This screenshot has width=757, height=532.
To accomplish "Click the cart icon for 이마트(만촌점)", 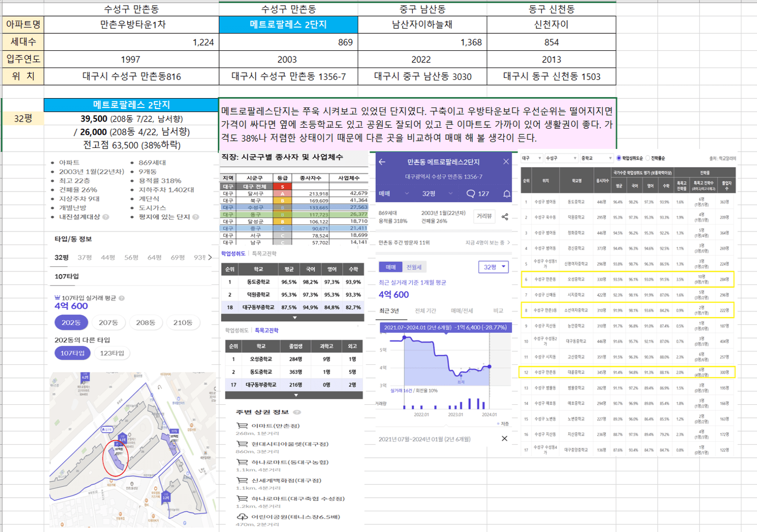I will [242, 426].
